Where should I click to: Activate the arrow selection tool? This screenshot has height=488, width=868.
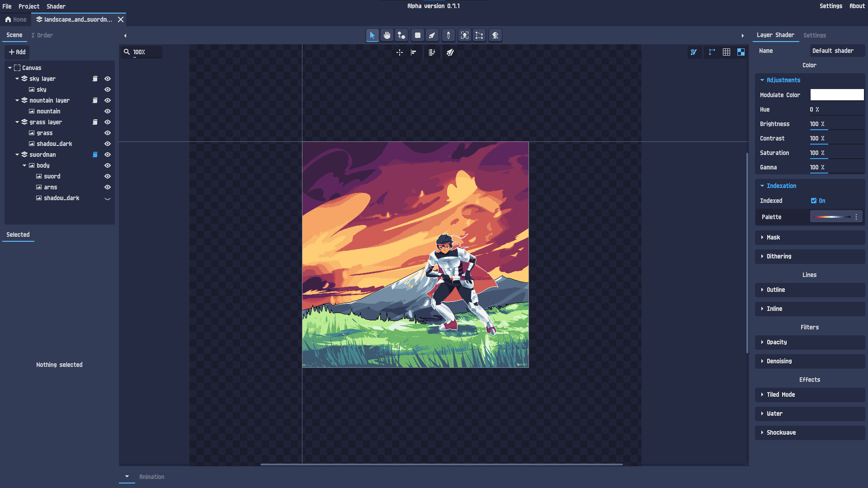(372, 35)
